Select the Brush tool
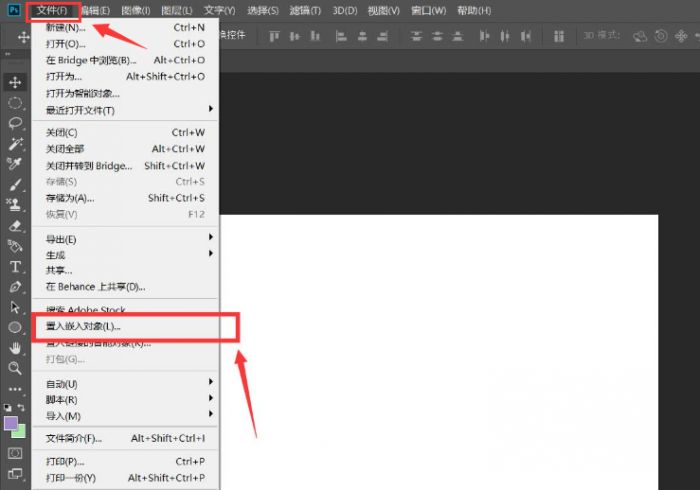 click(15, 185)
